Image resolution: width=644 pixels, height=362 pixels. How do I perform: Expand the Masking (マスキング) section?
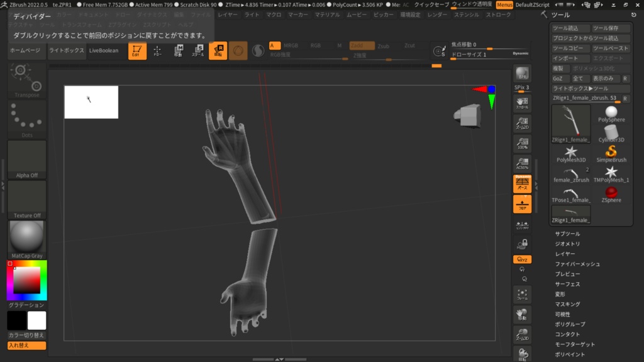(x=568, y=304)
